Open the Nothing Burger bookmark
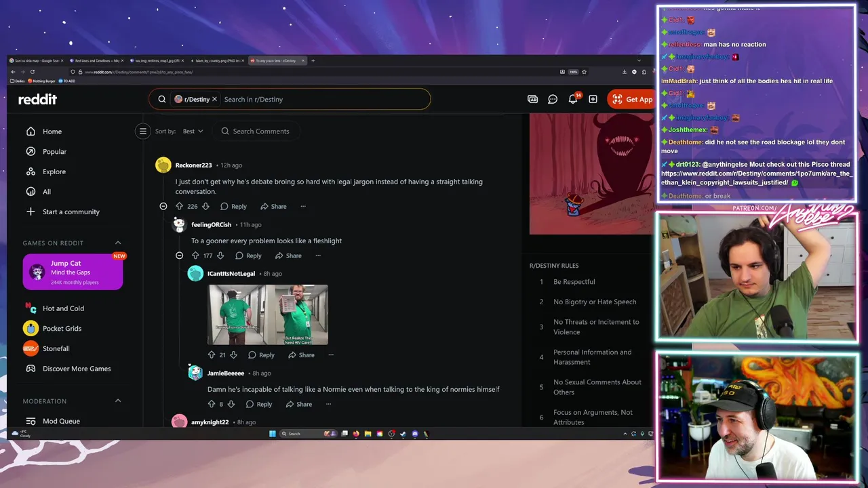Screen dimensions: 868x488 [42, 81]
